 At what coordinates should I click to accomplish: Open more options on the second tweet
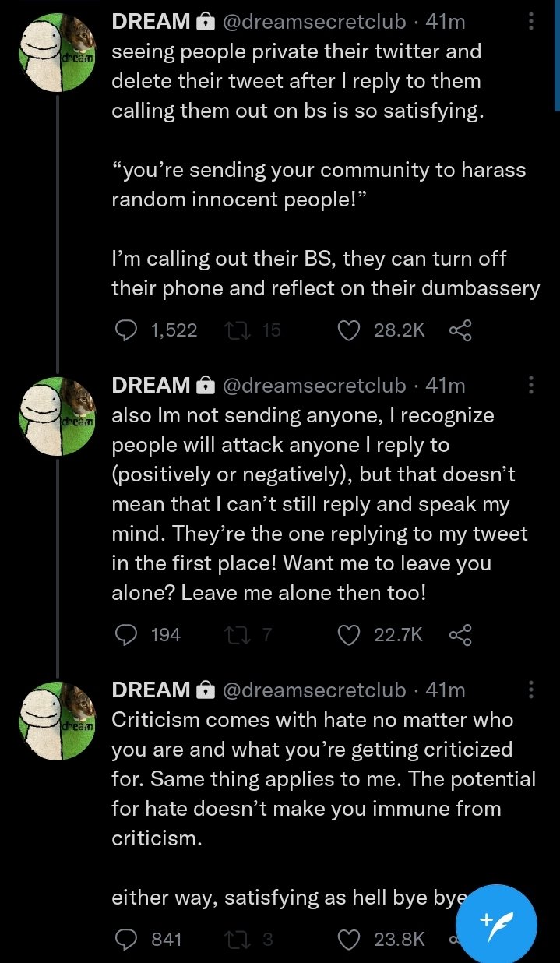531,385
